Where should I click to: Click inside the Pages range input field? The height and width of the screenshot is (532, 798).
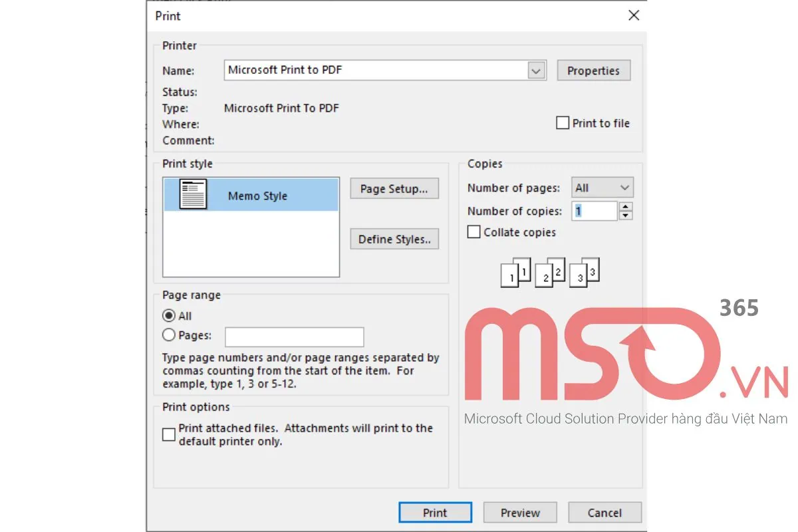[x=295, y=336]
